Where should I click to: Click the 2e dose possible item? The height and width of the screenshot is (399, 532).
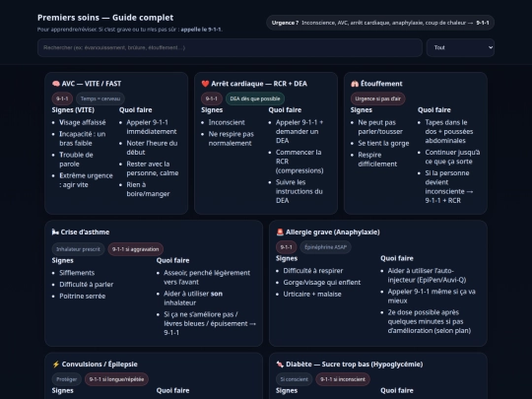click(430, 321)
